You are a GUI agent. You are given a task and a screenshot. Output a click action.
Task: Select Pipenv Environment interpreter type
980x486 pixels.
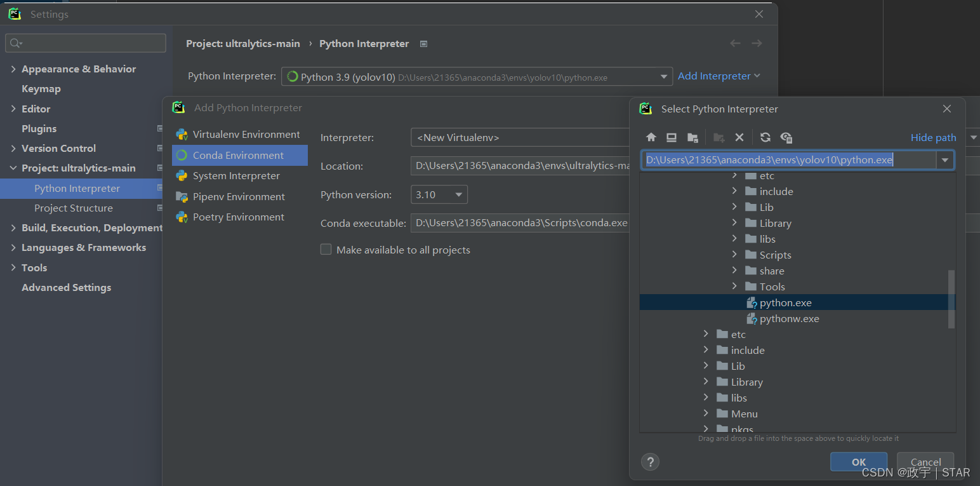coord(240,196)
